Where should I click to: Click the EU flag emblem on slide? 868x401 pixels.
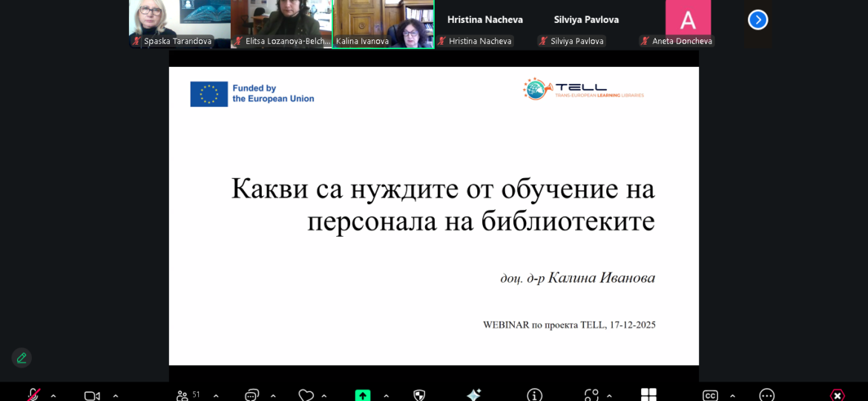pos(209,94)
